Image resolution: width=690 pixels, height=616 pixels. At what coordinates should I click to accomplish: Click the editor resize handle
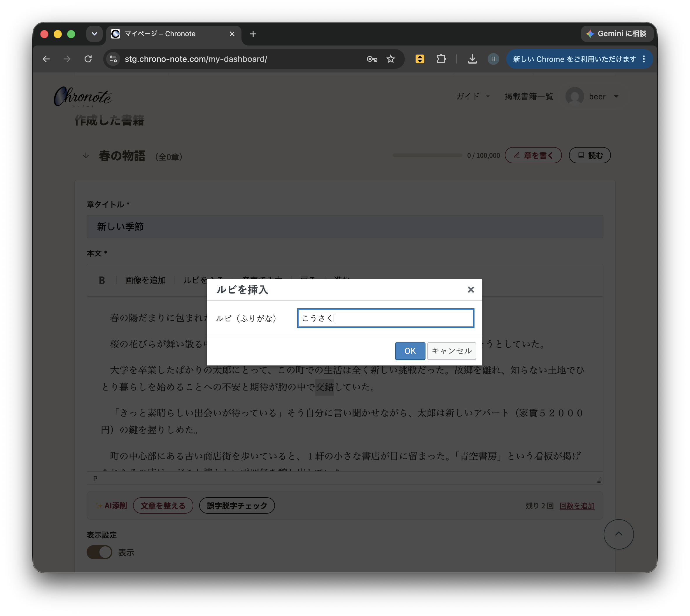tap(598, 480)
